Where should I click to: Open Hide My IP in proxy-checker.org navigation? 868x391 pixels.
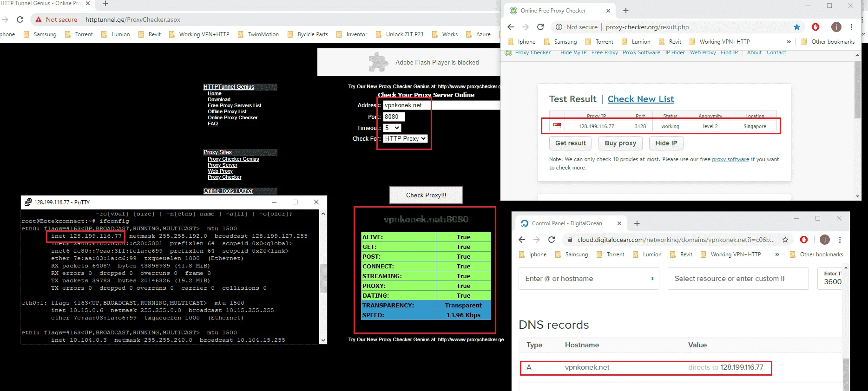click(573, 52)
